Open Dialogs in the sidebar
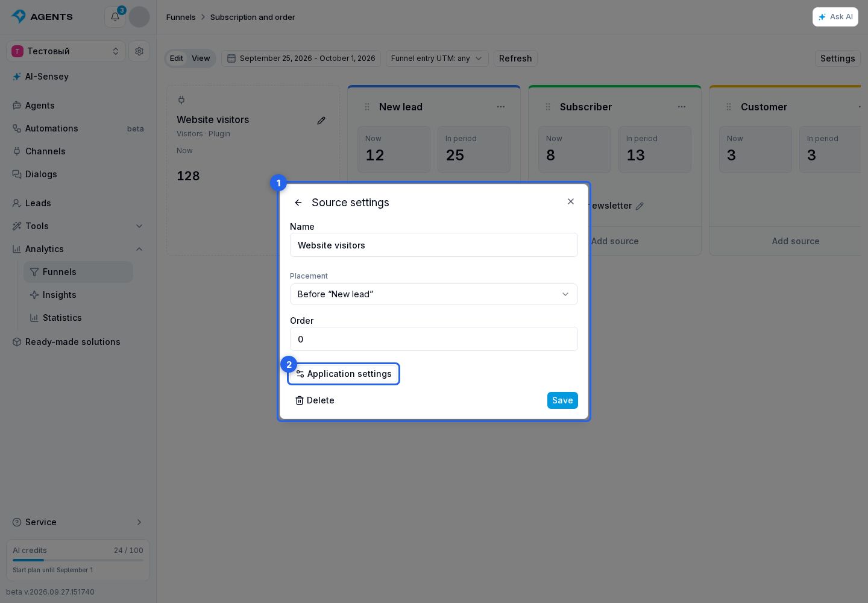Screen dimensions: 868x603 pos(78,174)
